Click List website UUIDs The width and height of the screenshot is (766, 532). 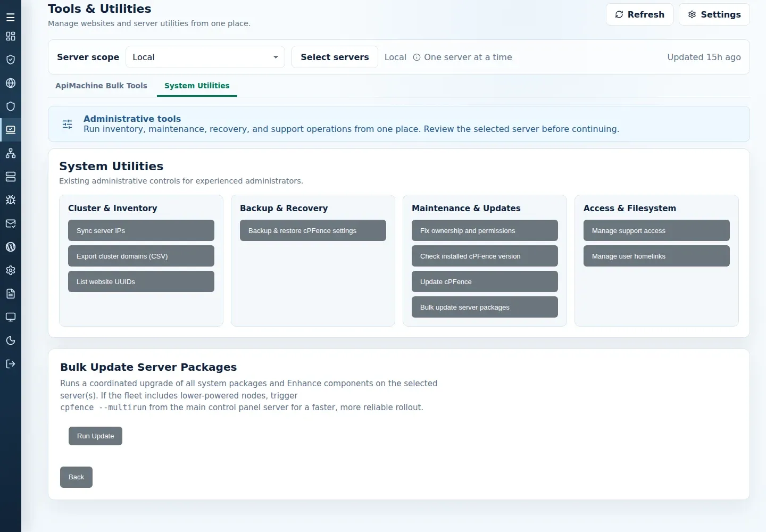(x=141, y=281)
